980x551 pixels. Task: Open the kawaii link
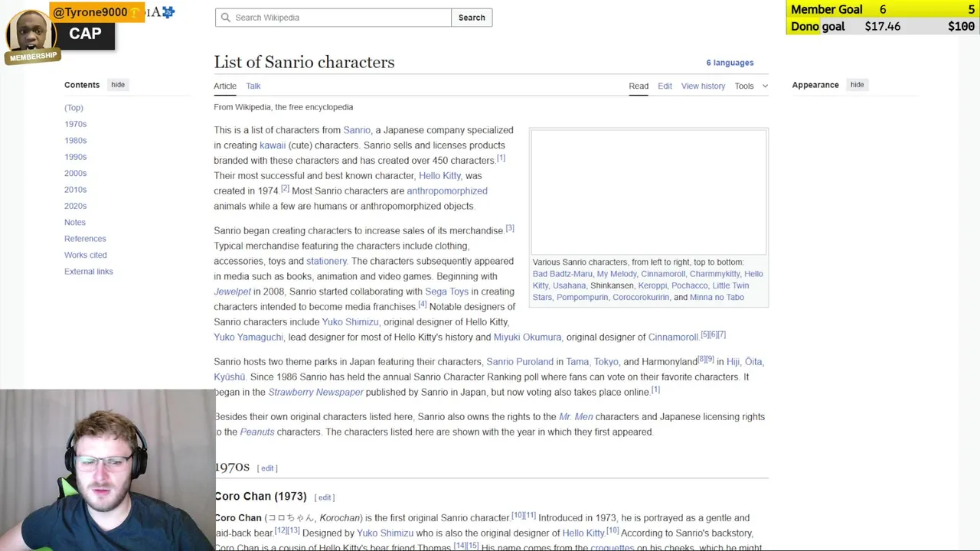(x=273, y=145)
